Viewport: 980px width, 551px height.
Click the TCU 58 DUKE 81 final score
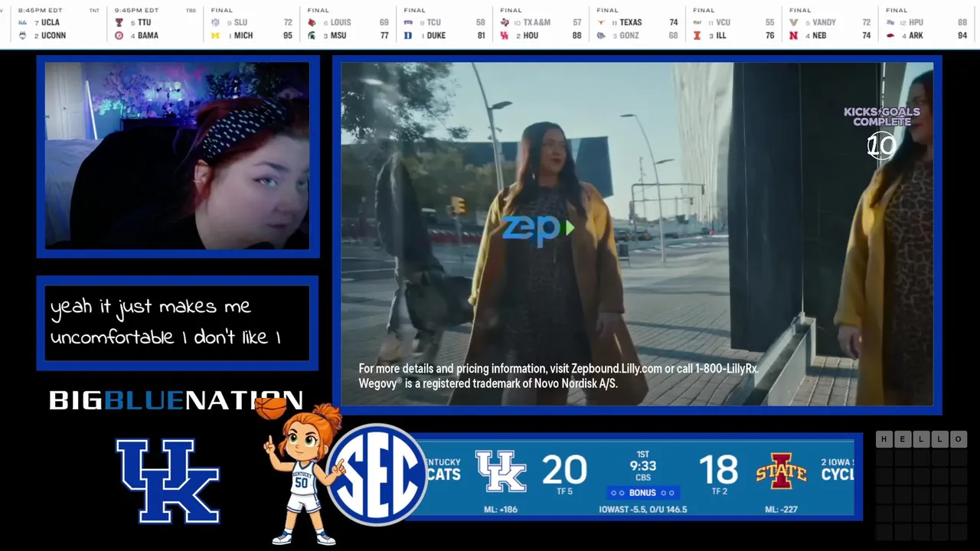coord(445,24)
